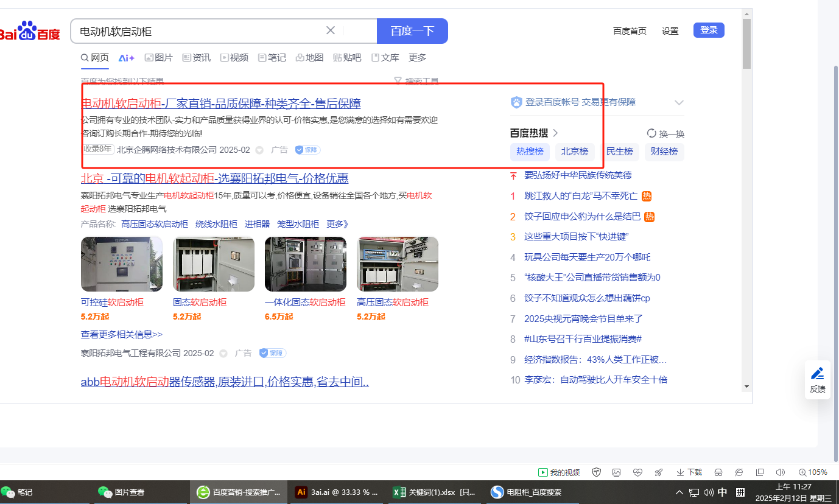Open the heartbeat health check icon

[x=637, y=472]
